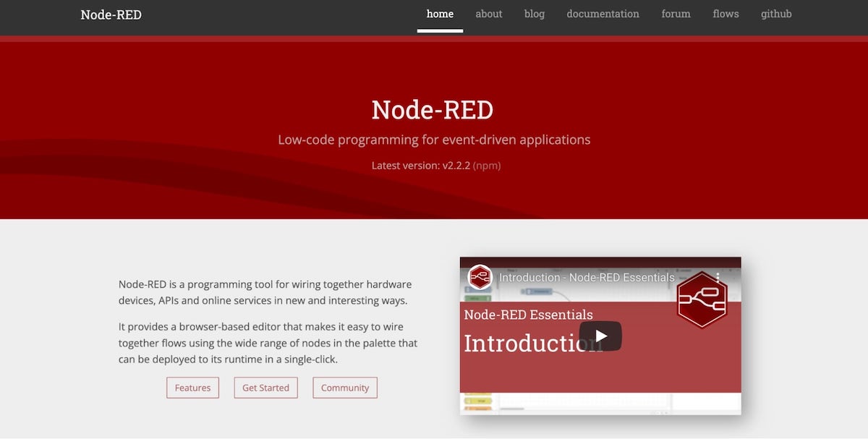Click the 'Low-code programming for event-driven applications' tagline

pyautogui.click(x=434, y=140)
